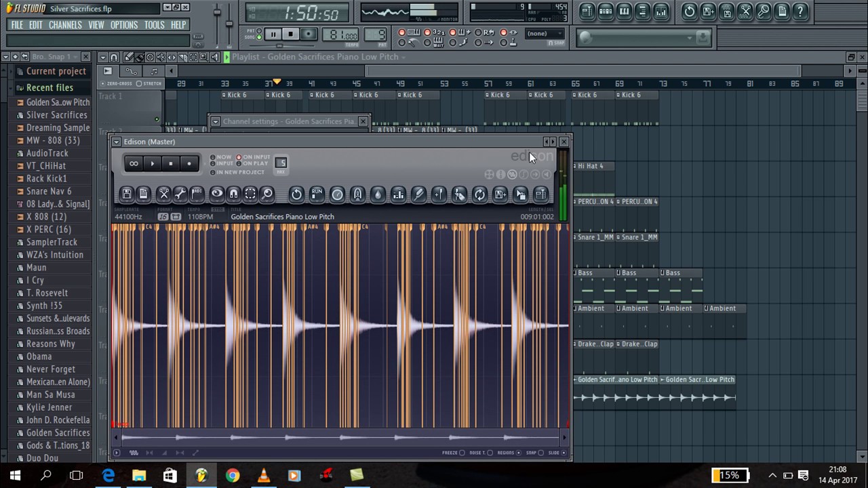Image resolution: width=868 pixels, height=488 pixels.
Task: Toggle the NOISE T. option in Edison
Action: coord(481,453)
